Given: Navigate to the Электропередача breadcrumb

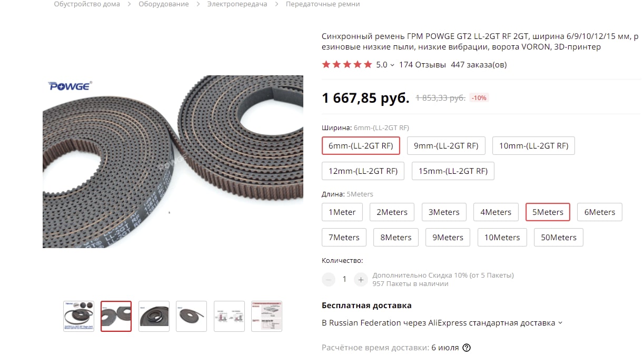Looking at the screenshot, I should click(x=237, y=4).
